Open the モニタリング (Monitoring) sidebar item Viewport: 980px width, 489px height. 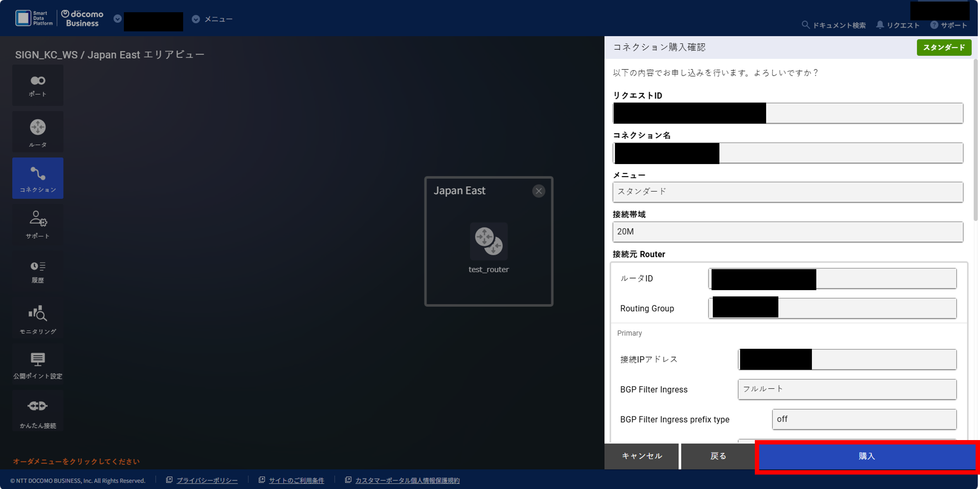pos(38,318)
